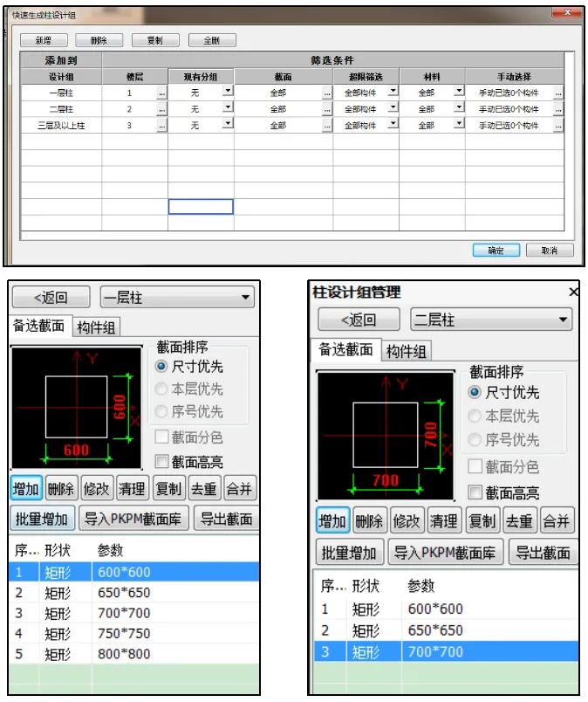
Task: Close the 柱设计组管理 panel
Action: [573, 292]
